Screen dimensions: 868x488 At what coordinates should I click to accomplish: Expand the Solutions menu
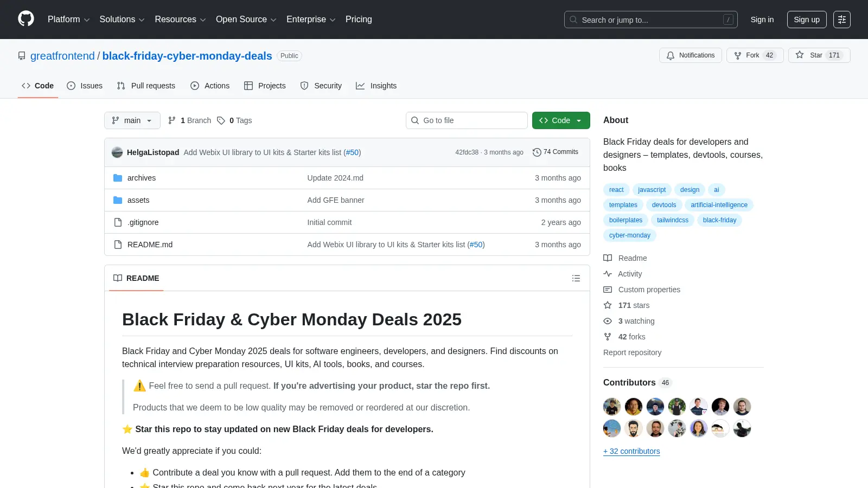122,20
